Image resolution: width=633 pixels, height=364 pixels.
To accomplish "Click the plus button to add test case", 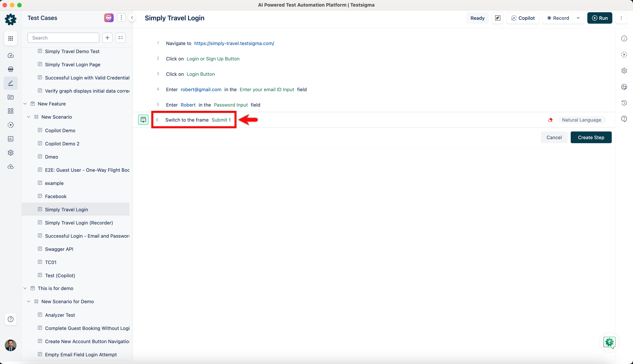I will [107, 38].
